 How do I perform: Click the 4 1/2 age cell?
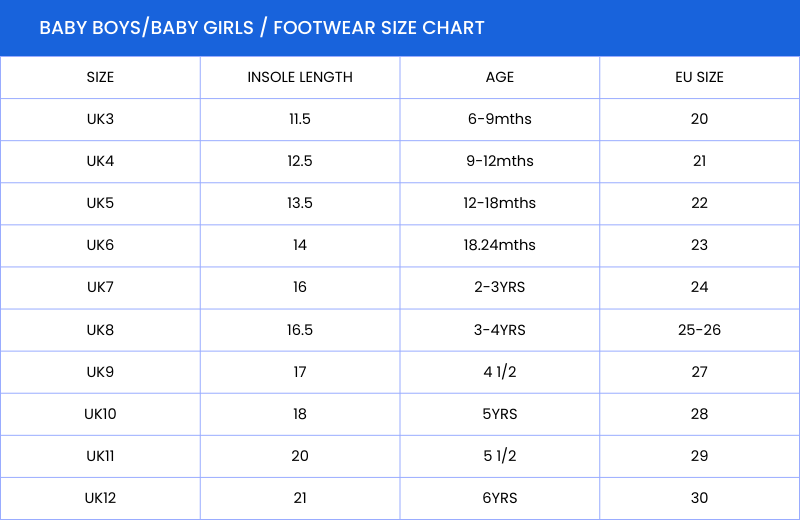pyautogui.click(x=500, y=372)
